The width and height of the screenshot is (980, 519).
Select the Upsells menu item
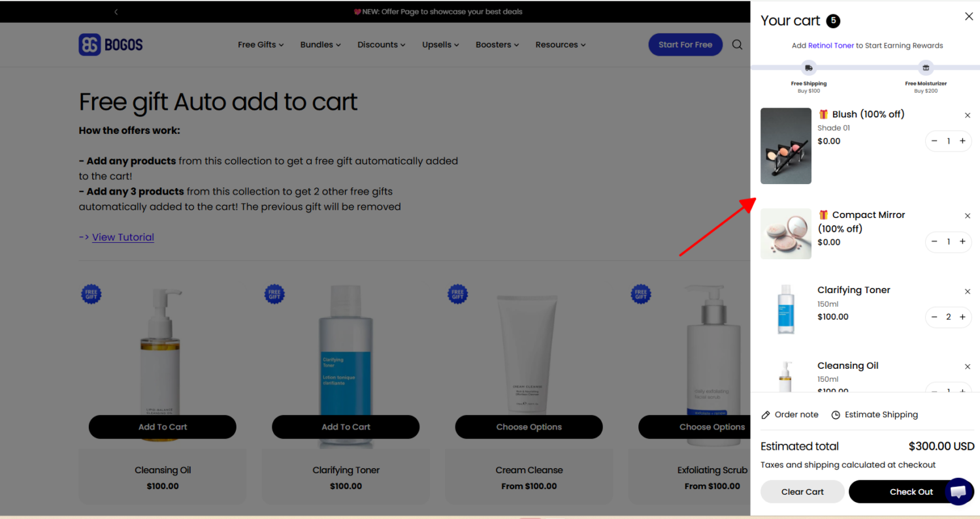coord(440,44)
